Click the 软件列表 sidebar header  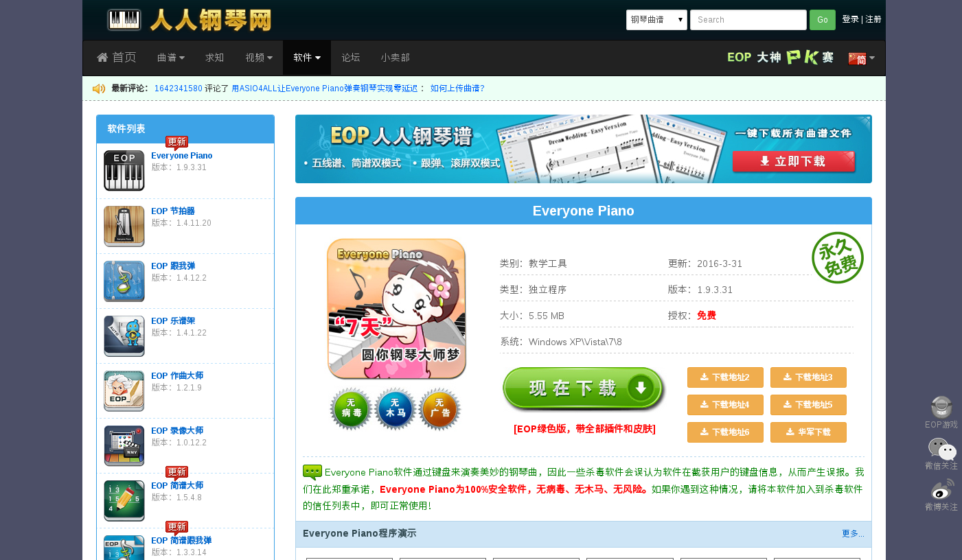click(185, 129)
